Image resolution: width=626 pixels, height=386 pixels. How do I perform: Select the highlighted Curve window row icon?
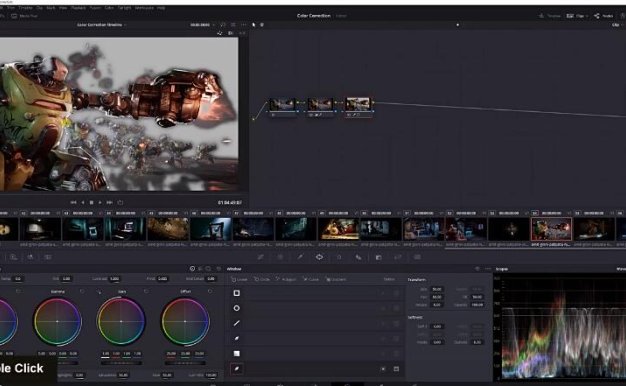click(x=236, y=368)
